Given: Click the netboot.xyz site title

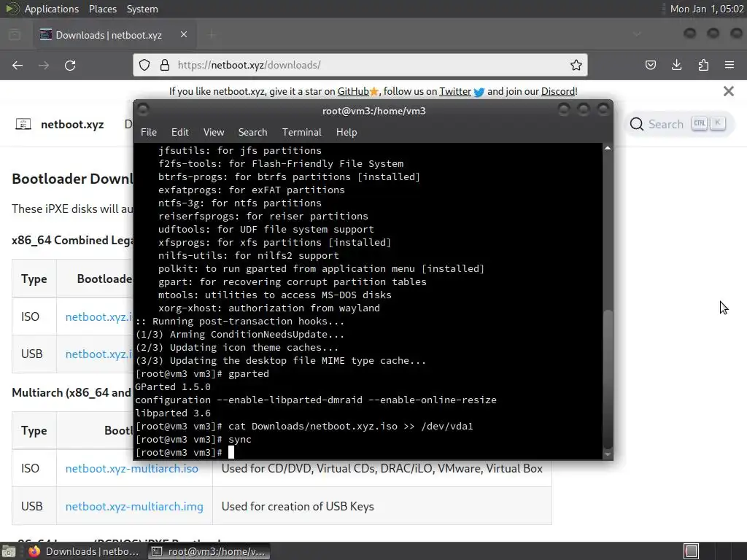Looking at the screenshot, I should tap(72, 124).
